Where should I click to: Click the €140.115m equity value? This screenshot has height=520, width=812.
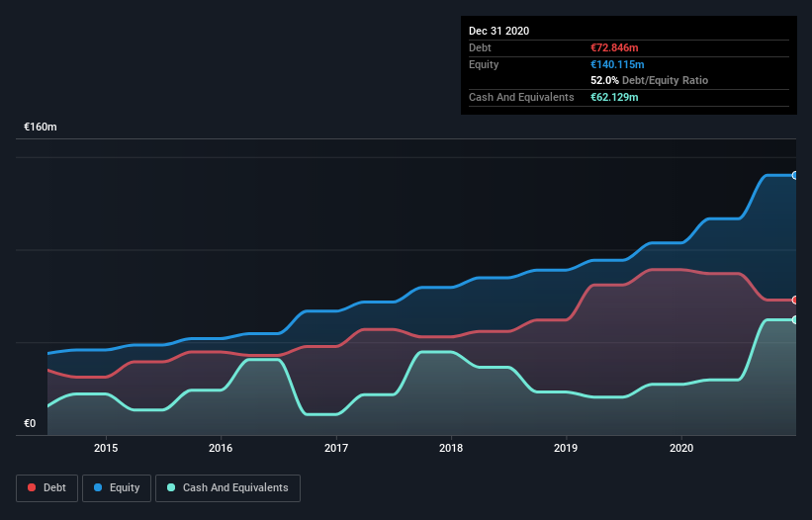pos(617,64)
